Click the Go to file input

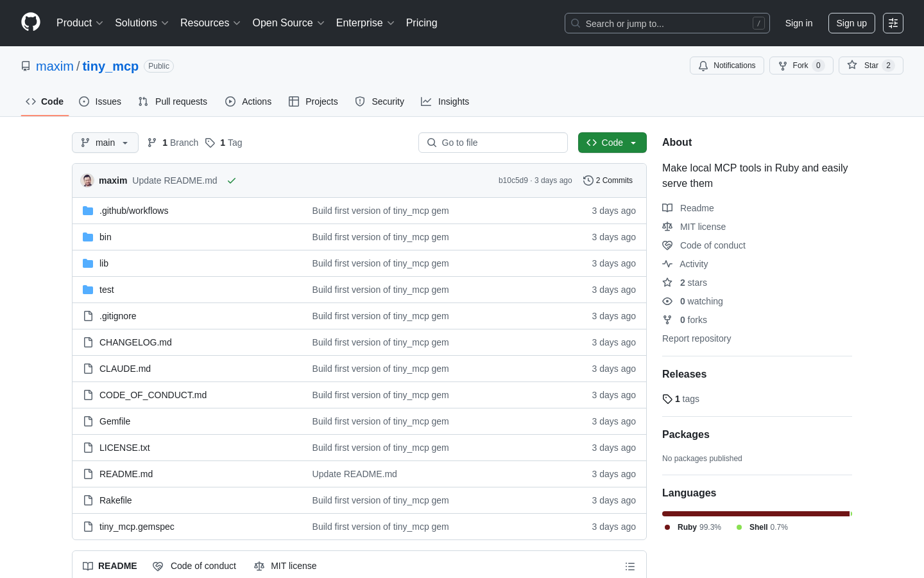pos(493,143)
